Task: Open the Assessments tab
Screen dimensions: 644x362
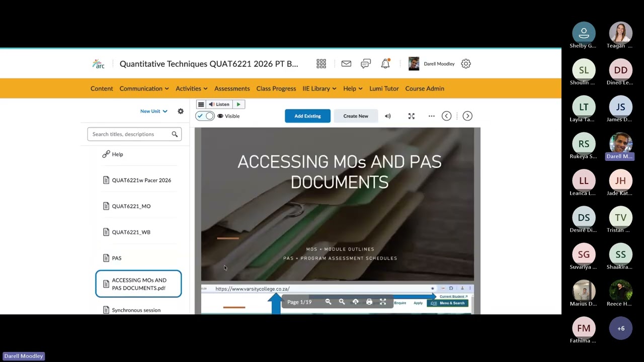Action: 232,88
